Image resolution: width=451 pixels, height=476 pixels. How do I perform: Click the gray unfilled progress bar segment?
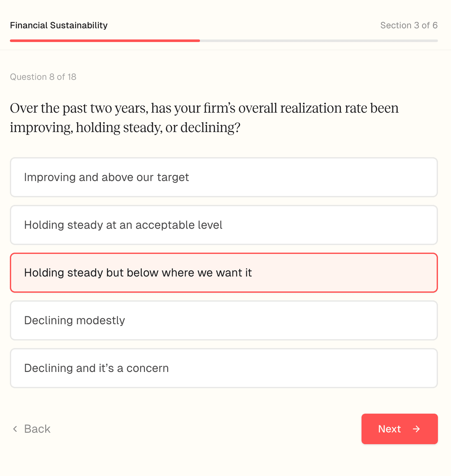319,41
